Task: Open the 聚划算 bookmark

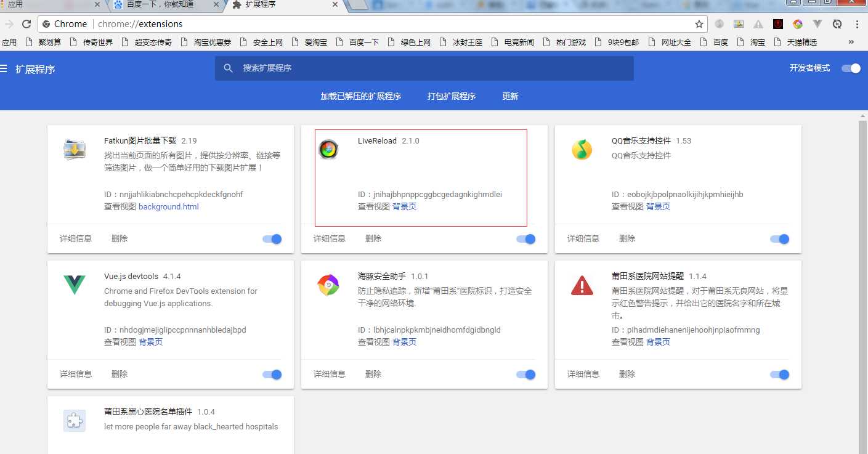Action: pyautogui.click(x=43, y=43)
